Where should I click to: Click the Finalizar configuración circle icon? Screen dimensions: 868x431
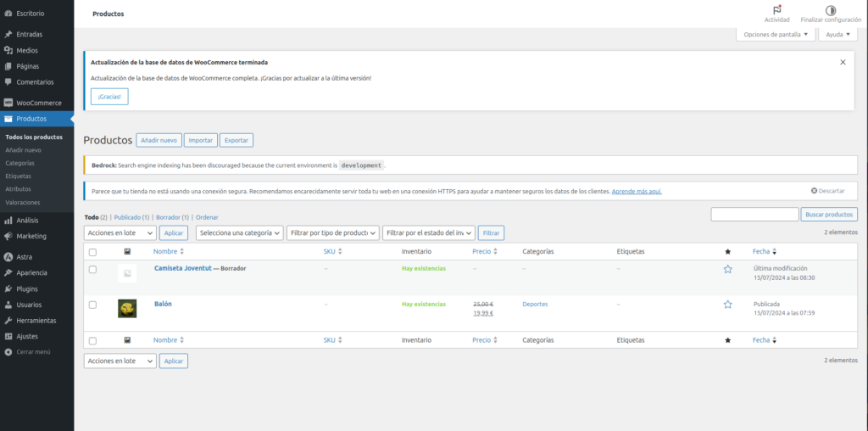tap(830, 10)
